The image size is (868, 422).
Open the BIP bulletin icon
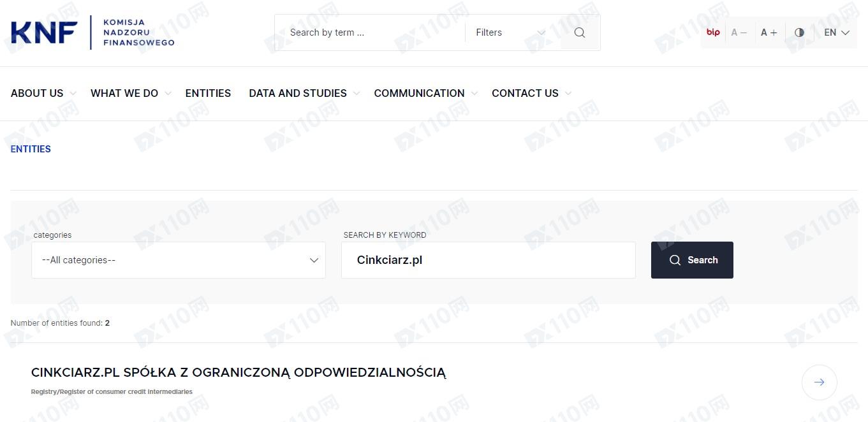(713, 33)
